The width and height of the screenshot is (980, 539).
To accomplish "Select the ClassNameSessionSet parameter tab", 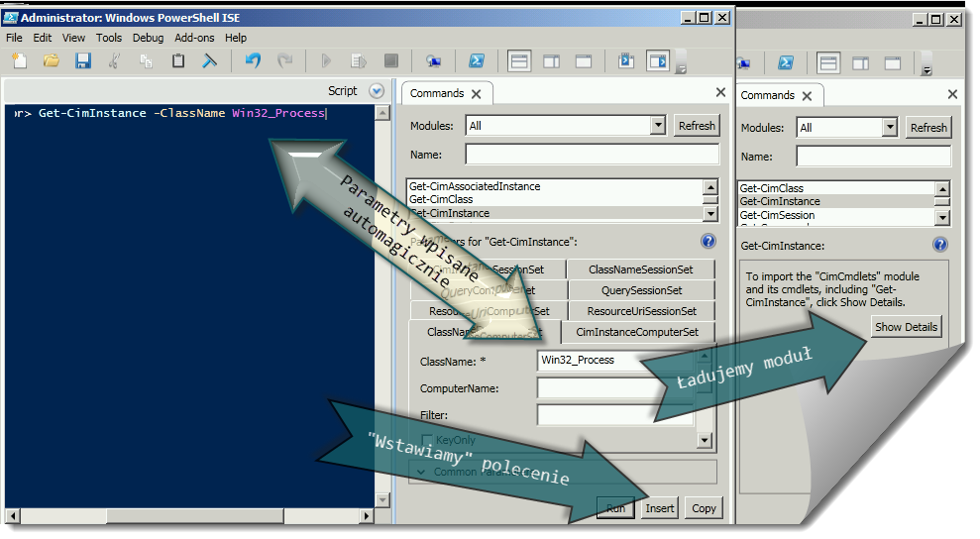I will click(640, 269).
